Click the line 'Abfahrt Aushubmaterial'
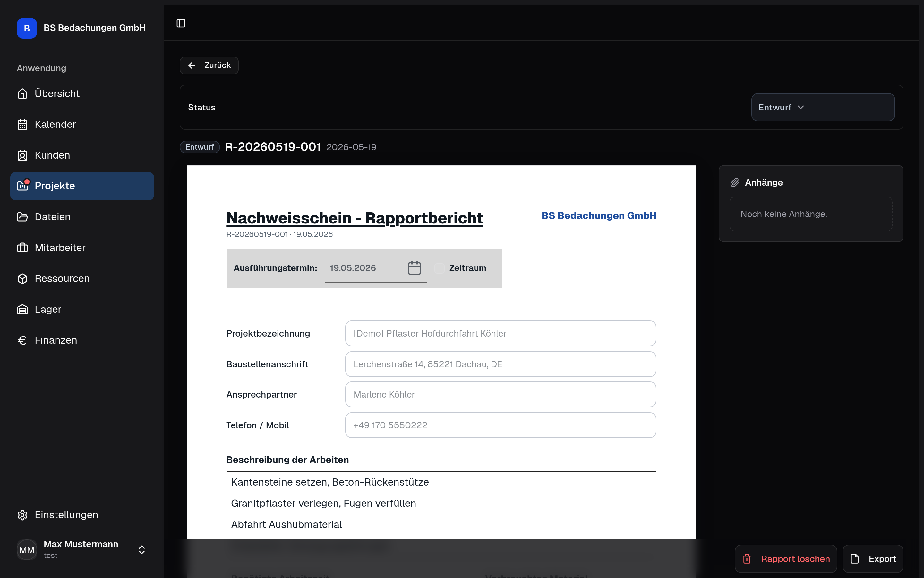Screen dimensions: 924x578 pyautogui.click(x=441, y=525)
